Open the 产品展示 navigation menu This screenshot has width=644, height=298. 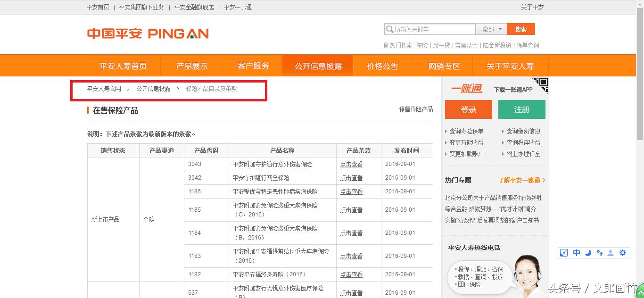point(191,66)
